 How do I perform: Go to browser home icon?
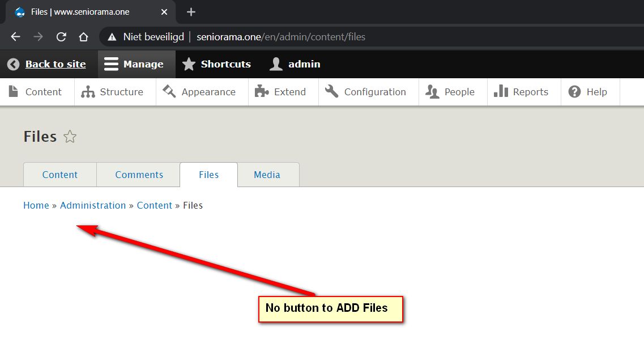tap(83, 37)
